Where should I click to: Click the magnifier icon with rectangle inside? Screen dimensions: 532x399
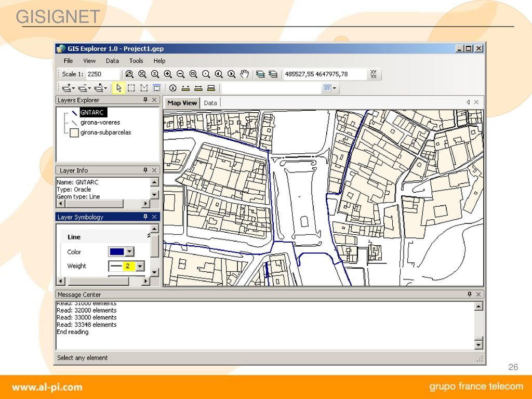click(193, 74)
